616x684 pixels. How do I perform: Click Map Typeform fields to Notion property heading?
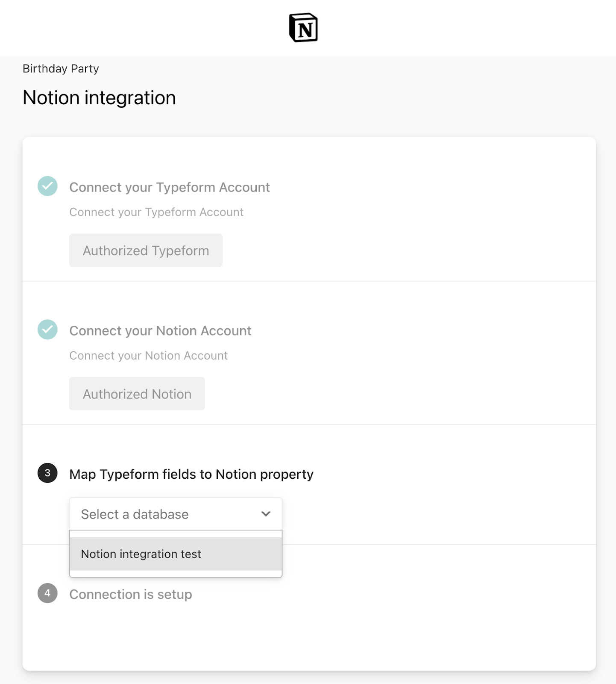point(191,474)
